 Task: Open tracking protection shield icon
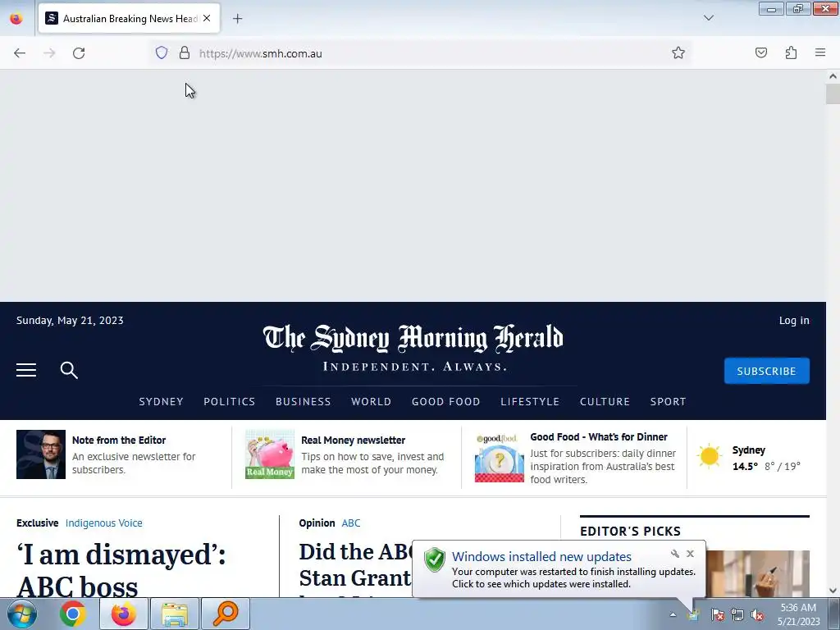point(162,52)
